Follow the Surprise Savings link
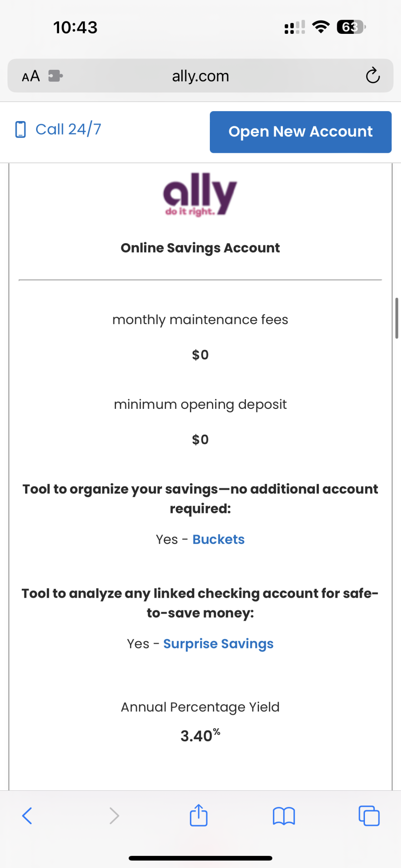Viewport: 401px width, 868px height. (x=218, y=644)
